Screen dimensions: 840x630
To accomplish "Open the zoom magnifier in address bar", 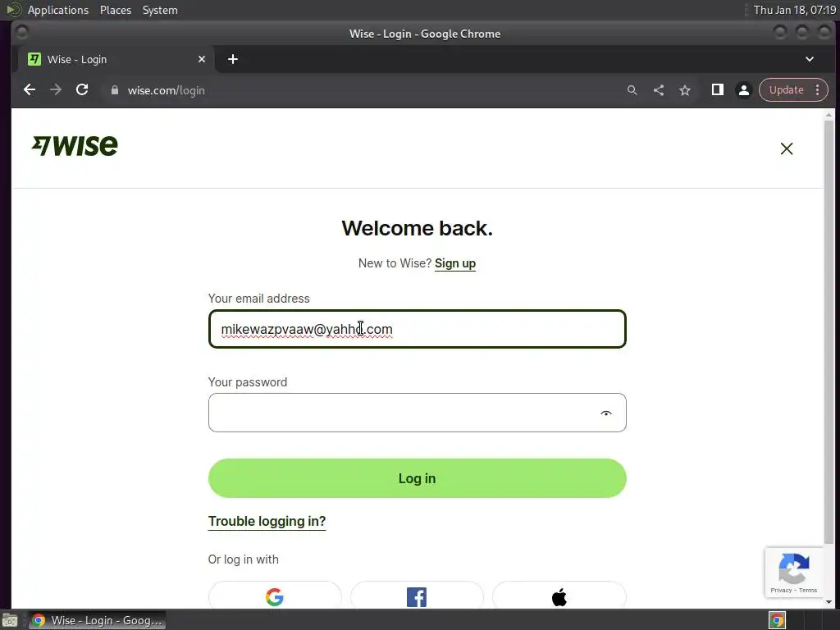I will coord(632,90).
